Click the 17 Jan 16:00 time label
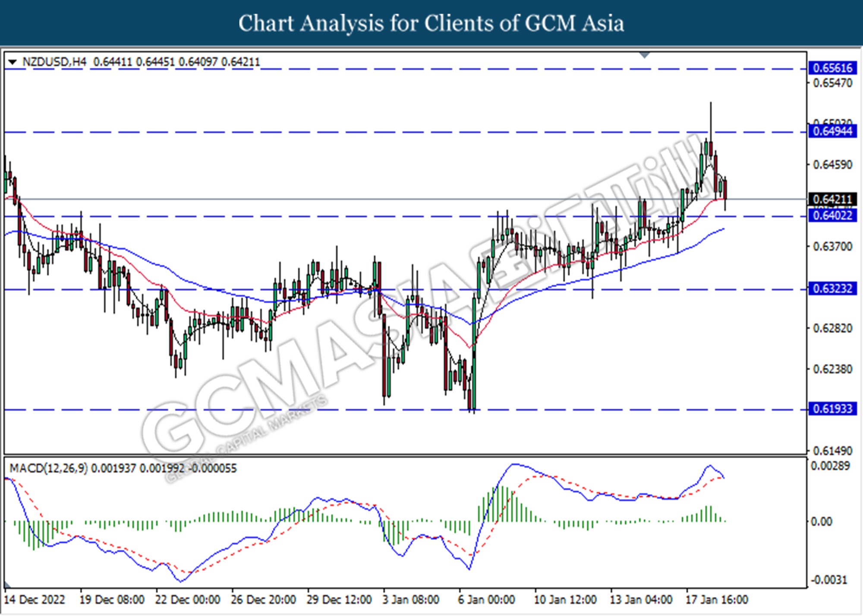 [x=717, y=600]
